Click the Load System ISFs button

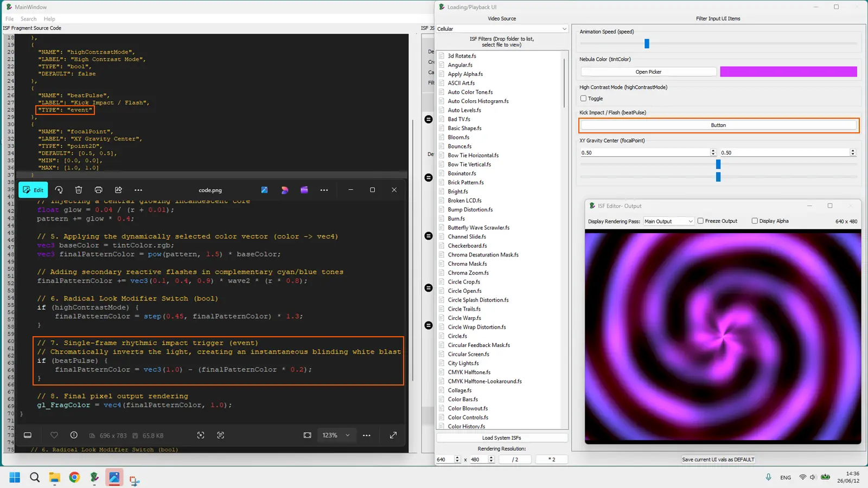coord(502,438)
